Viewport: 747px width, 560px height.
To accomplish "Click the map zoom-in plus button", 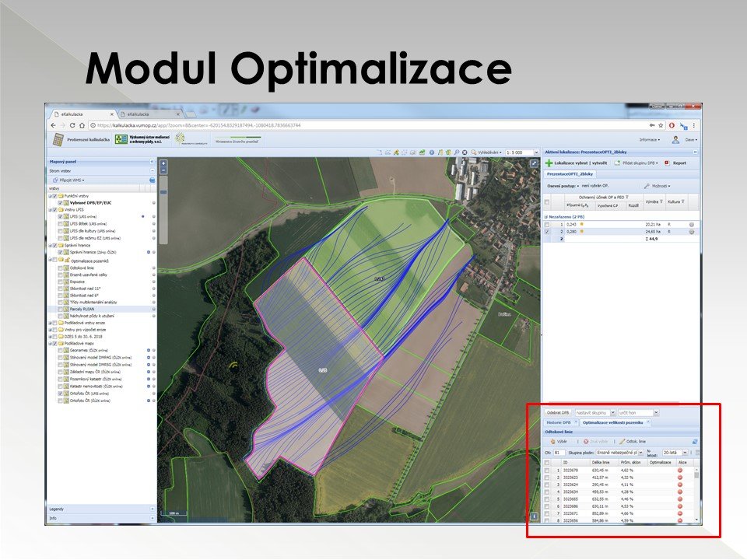I will (x=163, y=163).
